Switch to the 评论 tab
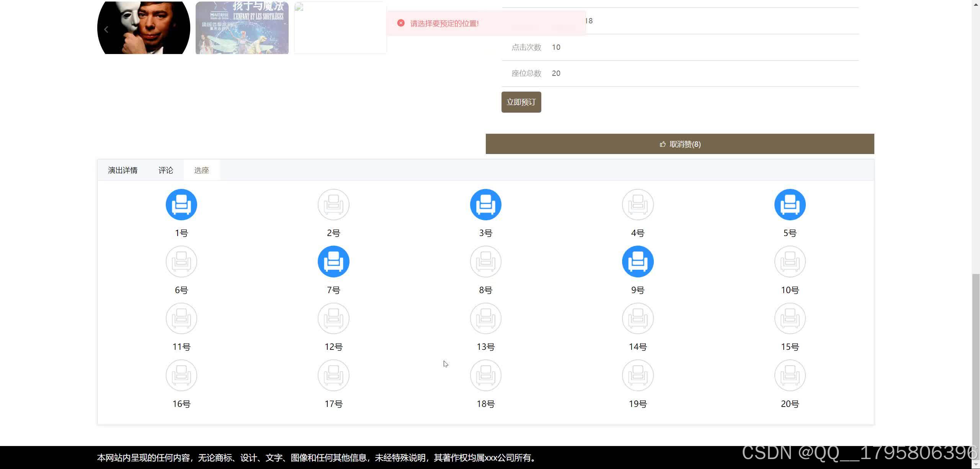This screenshot has width=980, height=469. click(166, 170)
